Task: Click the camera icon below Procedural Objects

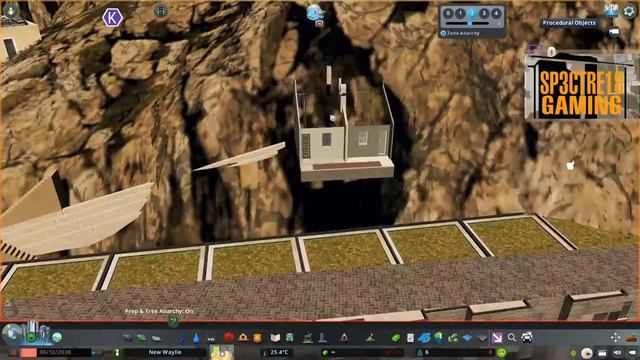Action: [614, 32]
